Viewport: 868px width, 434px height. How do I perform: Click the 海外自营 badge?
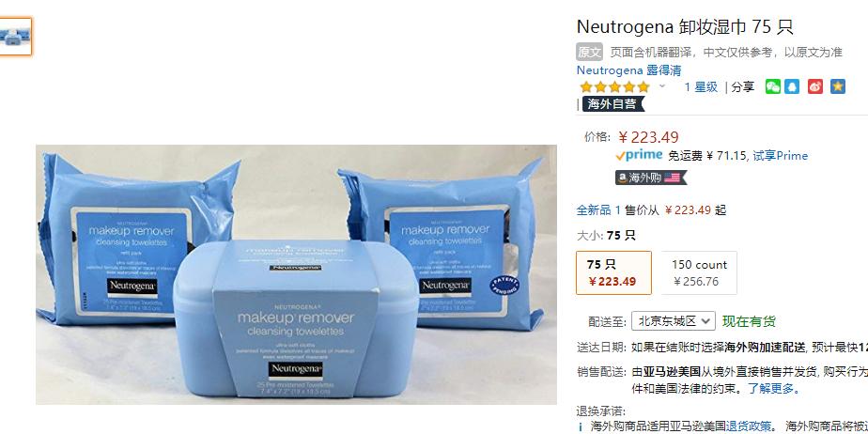[613, 103]
